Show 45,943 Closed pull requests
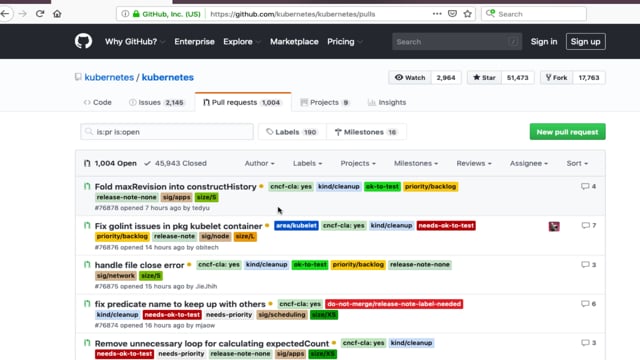The width and height of the screenshot is (640, 360). (176, 163)
